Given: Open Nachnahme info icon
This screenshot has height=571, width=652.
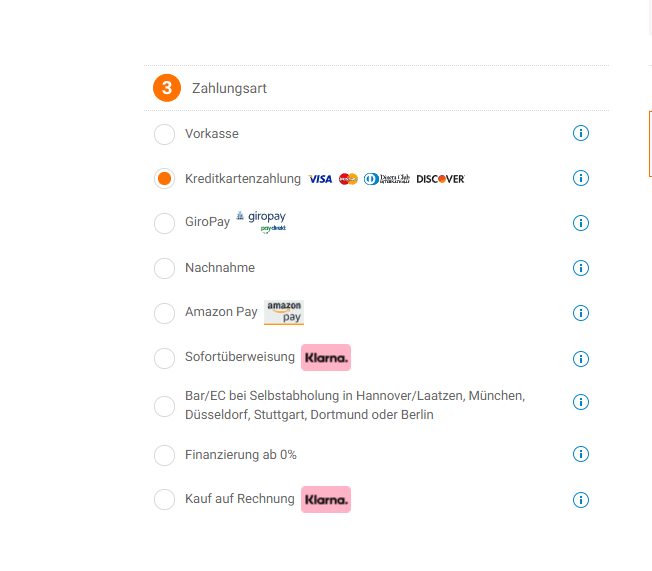Looking at the screenshot, I should coord(581,268).
